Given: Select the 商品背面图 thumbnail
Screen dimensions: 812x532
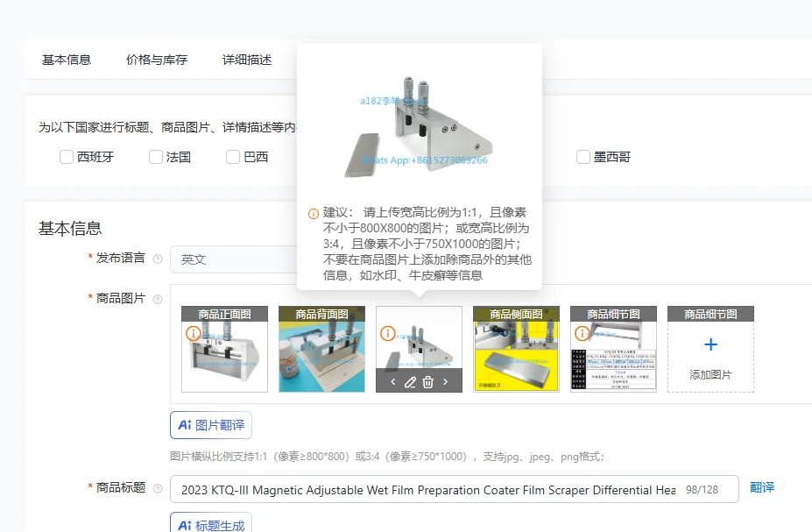Looking at the screenshot, I should (321, 349).
